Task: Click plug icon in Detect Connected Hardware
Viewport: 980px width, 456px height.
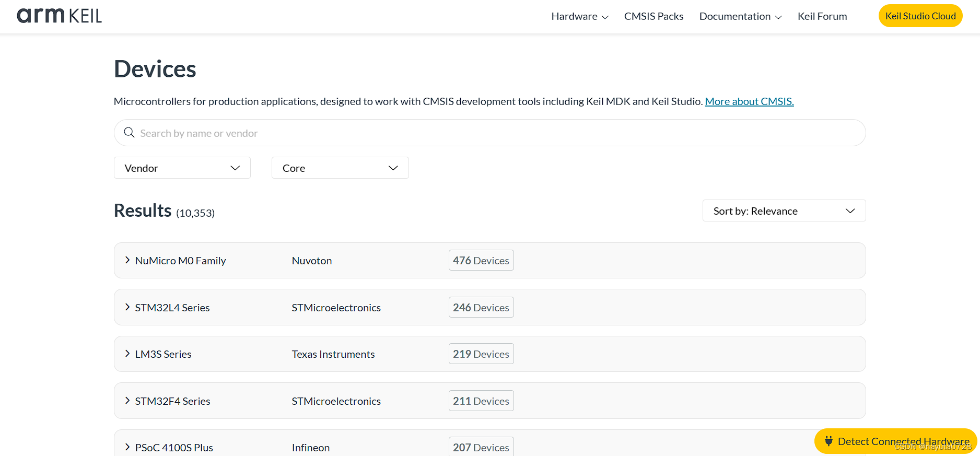Action: (x=829, y=441)
